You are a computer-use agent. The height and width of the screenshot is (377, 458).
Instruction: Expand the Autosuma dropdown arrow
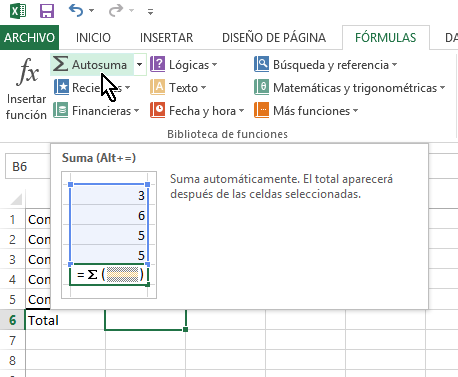[140, 64]
